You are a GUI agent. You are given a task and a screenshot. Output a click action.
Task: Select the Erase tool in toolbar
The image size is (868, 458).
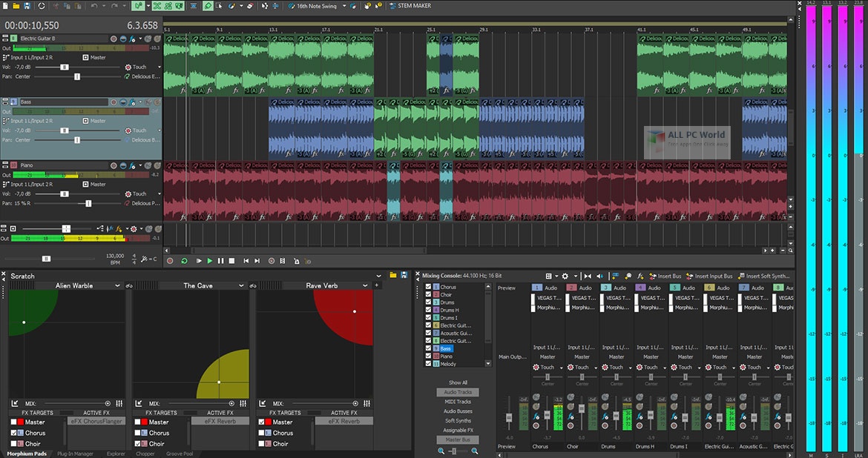(250, 5)
